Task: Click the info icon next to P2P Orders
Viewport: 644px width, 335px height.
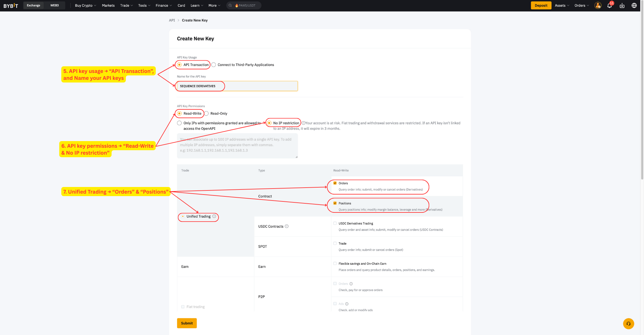Action: pyautogui.click(x=351, y=284)
